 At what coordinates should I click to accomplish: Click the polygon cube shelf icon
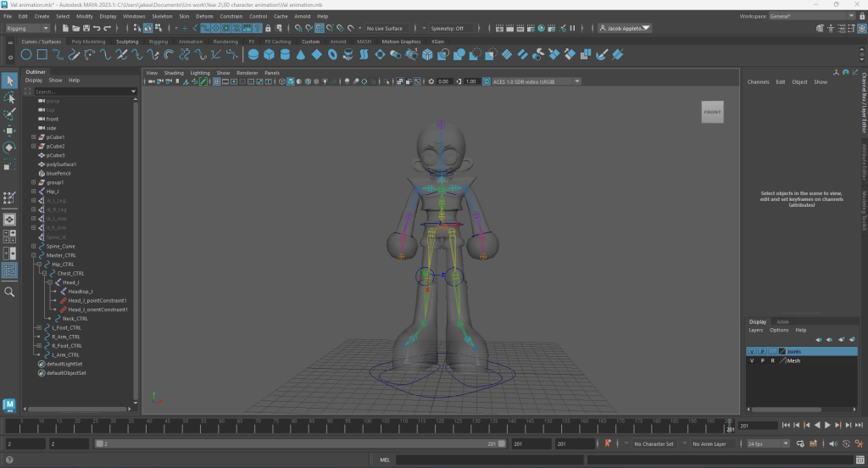pyautogui.click(x=269, y=55)
